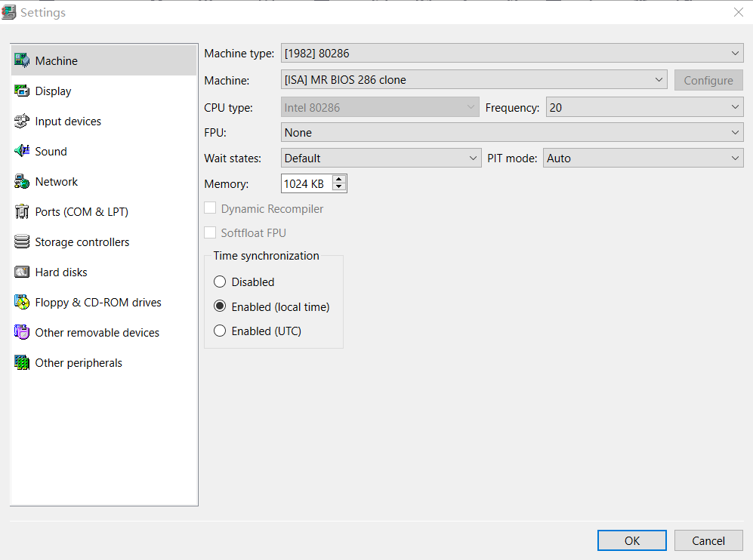Click the Memory size input field
Screen dimensions: 753x560
pyautogui.click(x=307, y=183)
